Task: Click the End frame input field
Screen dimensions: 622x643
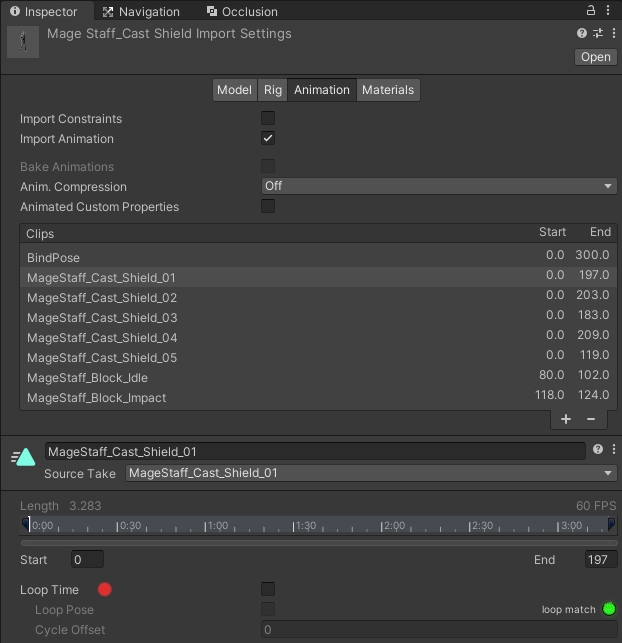Action: click(601, 560)
